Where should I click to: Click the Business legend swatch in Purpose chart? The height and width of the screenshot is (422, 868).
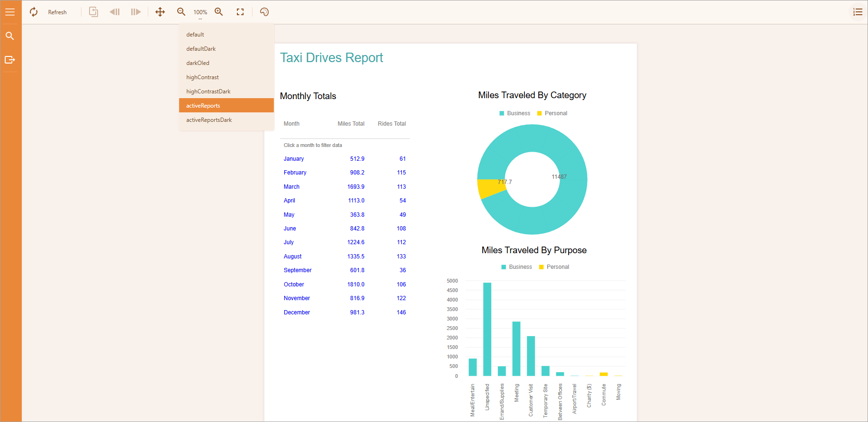[x=504, y=267]
